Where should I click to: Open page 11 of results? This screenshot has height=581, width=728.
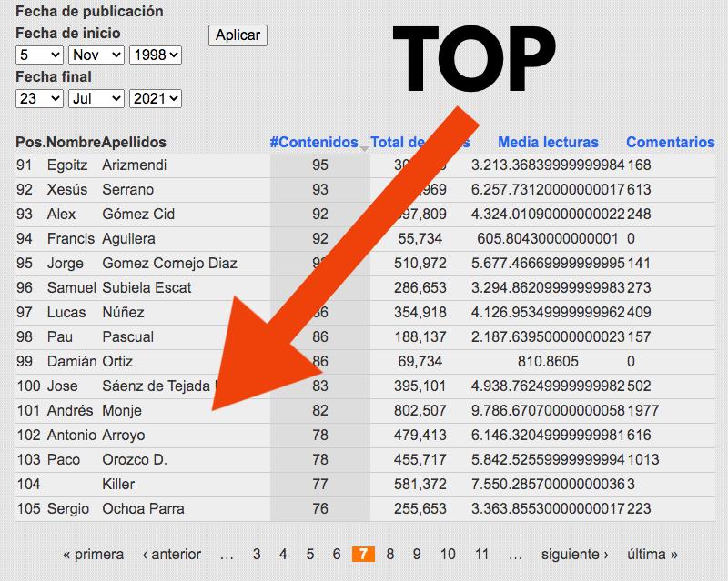[x=481, y=554]
